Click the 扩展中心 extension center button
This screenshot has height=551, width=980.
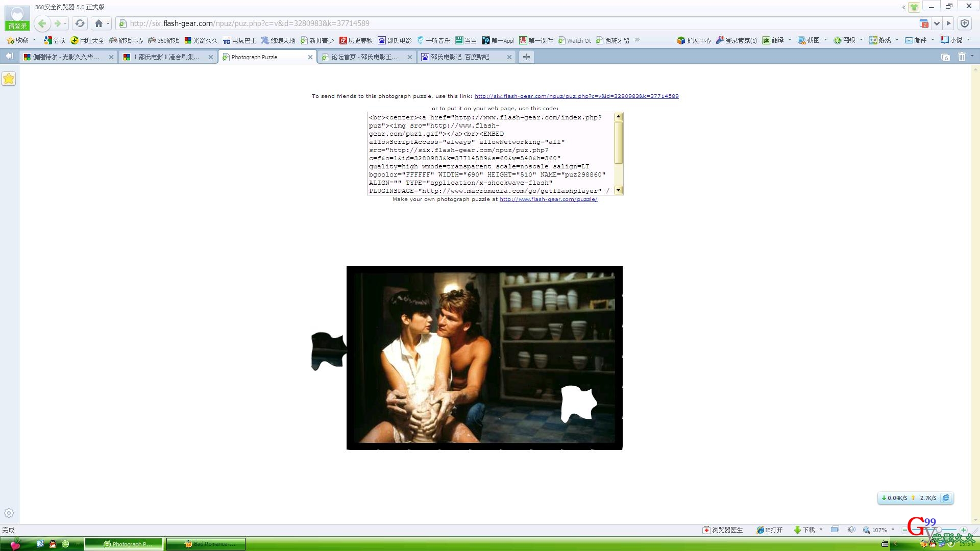pyautogui.click(x=694, y=40)
